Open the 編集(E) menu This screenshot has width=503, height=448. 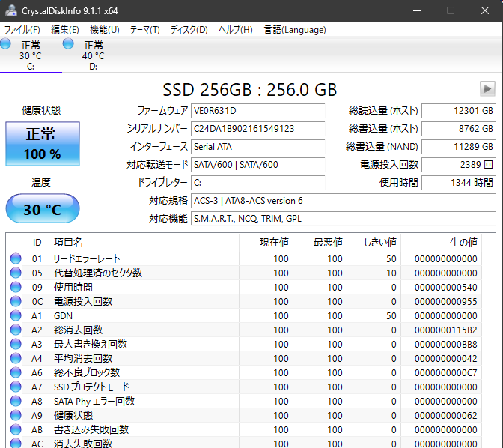coord(65,30)
